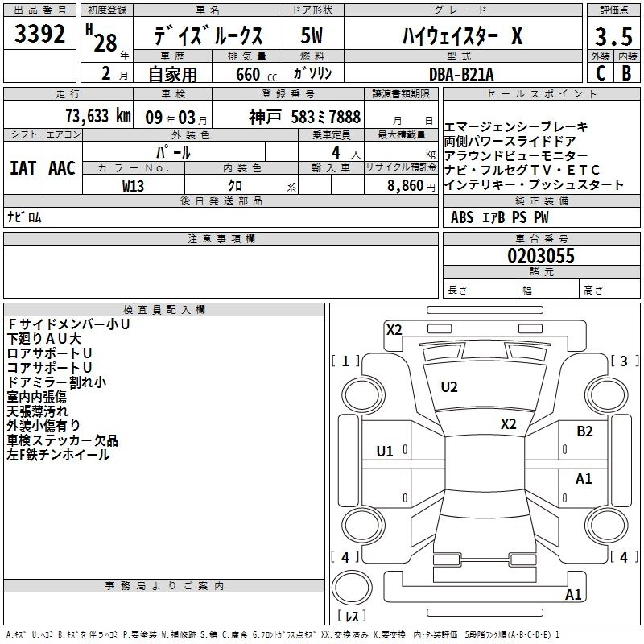The width and height of the screenshot is (644, 644).
Task: Select the X2 marker above front bumper
Action: (x=394, y=329)
